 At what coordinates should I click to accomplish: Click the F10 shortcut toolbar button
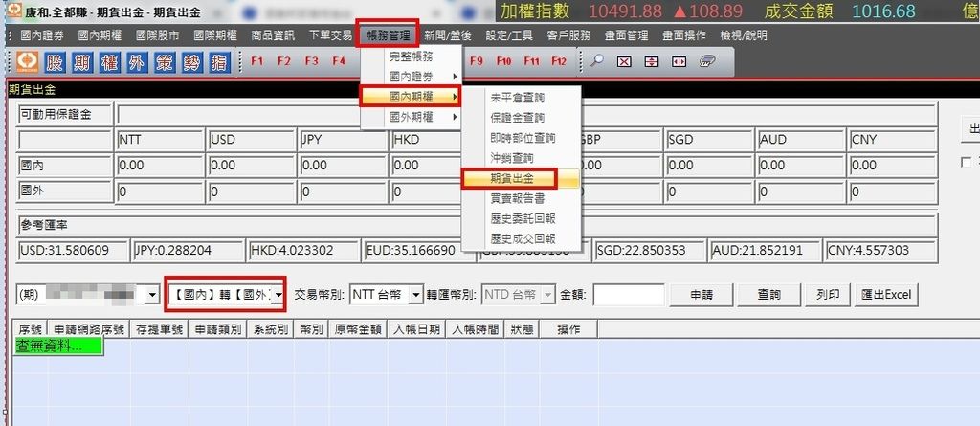pos(503,61)
